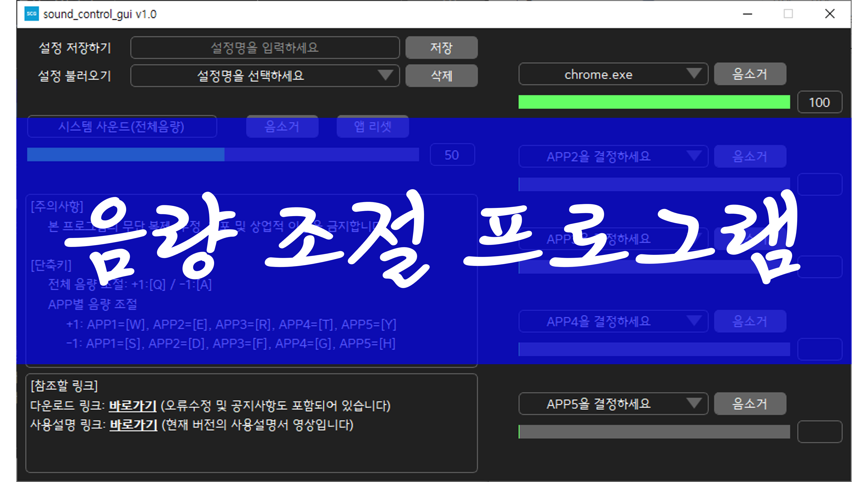Toggle 음소거 mute for APP5
The width and height of the screenshot is (868, 482).
click(x=750, y=403)
